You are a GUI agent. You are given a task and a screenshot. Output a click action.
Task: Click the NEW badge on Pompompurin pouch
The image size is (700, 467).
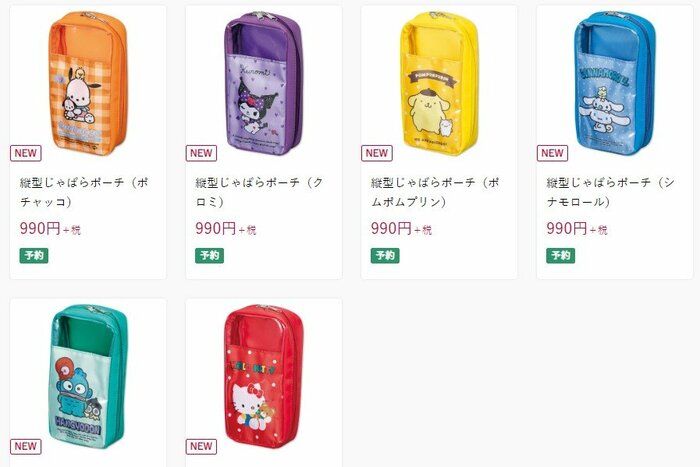click(x=377, y=153)
